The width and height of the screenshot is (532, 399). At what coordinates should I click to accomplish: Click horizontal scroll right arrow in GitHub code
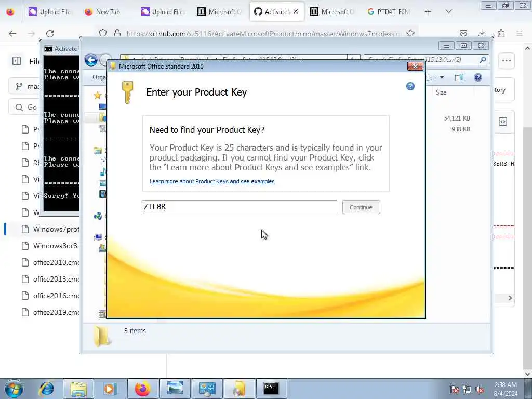[510, 298]
